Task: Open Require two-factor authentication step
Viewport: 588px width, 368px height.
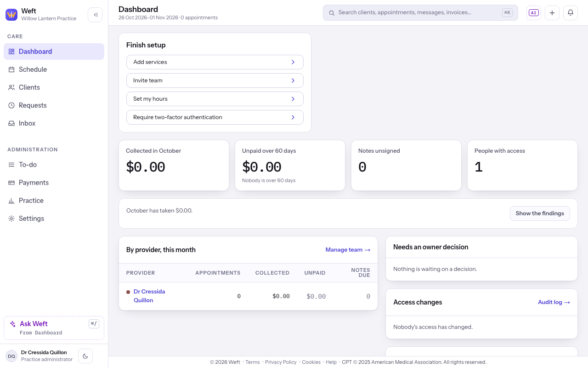Action: tap(215, 117)
